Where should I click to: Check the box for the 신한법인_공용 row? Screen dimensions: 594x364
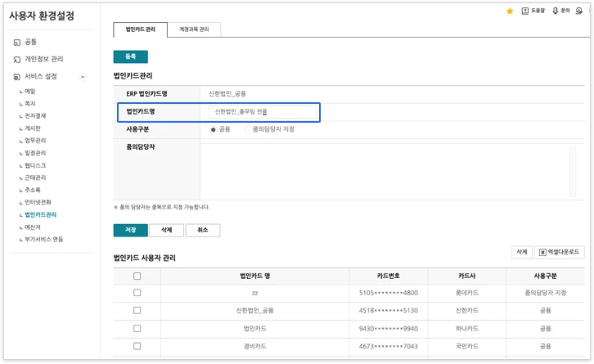[x=137, y=310]
